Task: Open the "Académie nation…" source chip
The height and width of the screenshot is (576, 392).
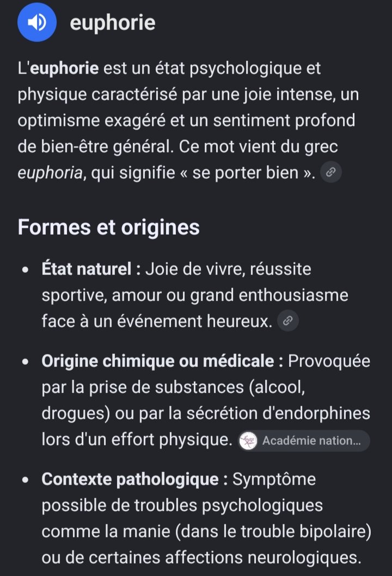Action: point(304,440)
